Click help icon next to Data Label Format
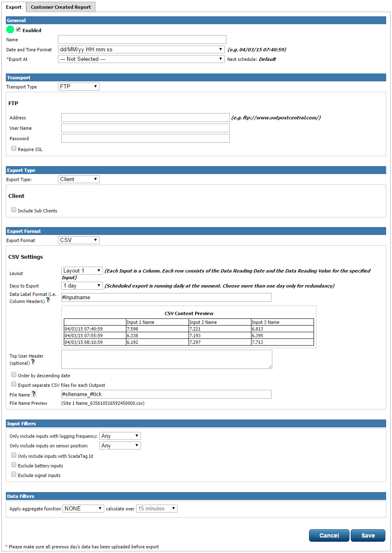The height and width of the screenshot is (553, 392). tap(48, 300)
